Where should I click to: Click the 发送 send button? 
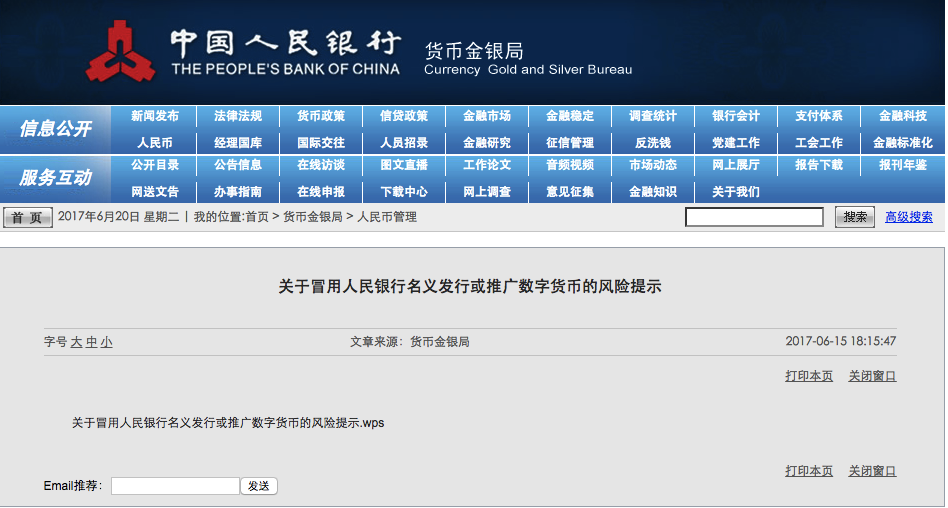tap(259, 486)
